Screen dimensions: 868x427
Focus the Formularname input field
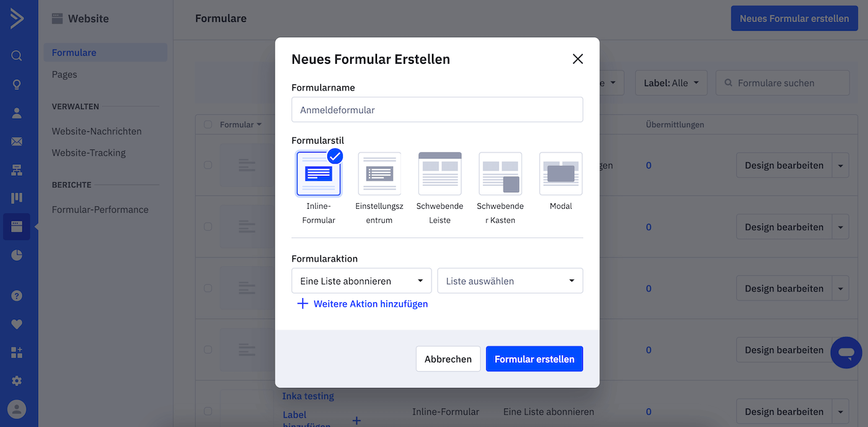437,110
